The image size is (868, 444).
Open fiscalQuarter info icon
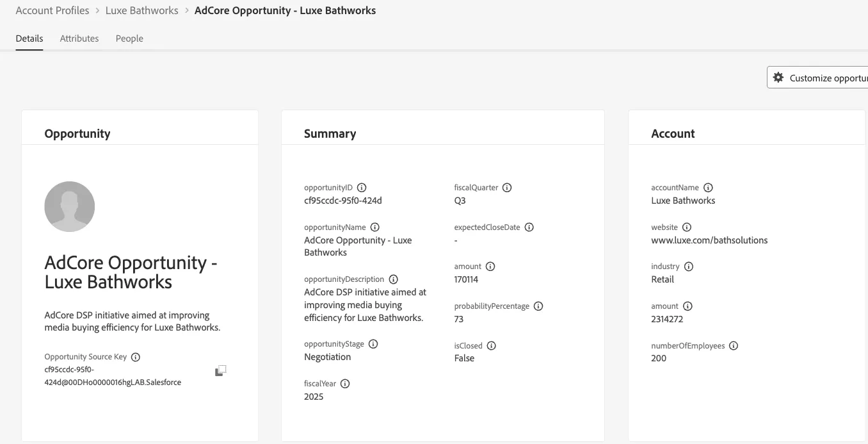[x=507, y=188]
